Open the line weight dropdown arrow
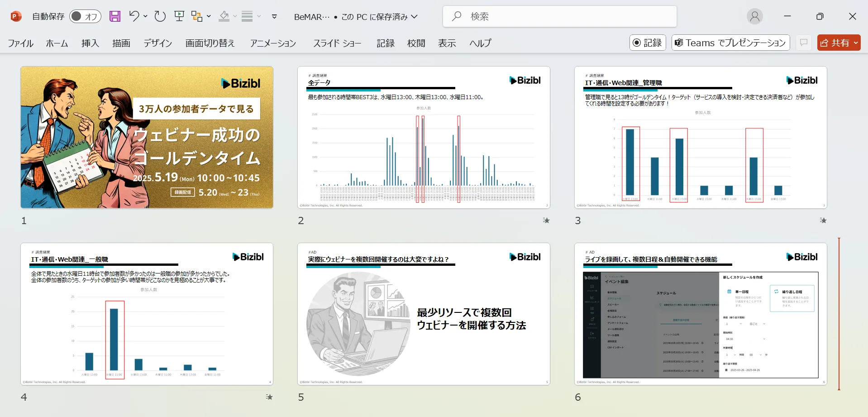 (x=259, y=16)
